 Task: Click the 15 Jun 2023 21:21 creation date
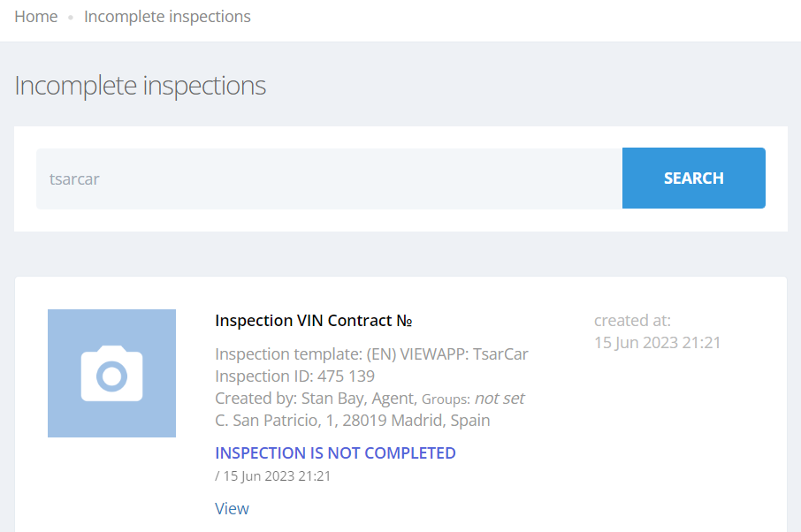click(657, 343)
